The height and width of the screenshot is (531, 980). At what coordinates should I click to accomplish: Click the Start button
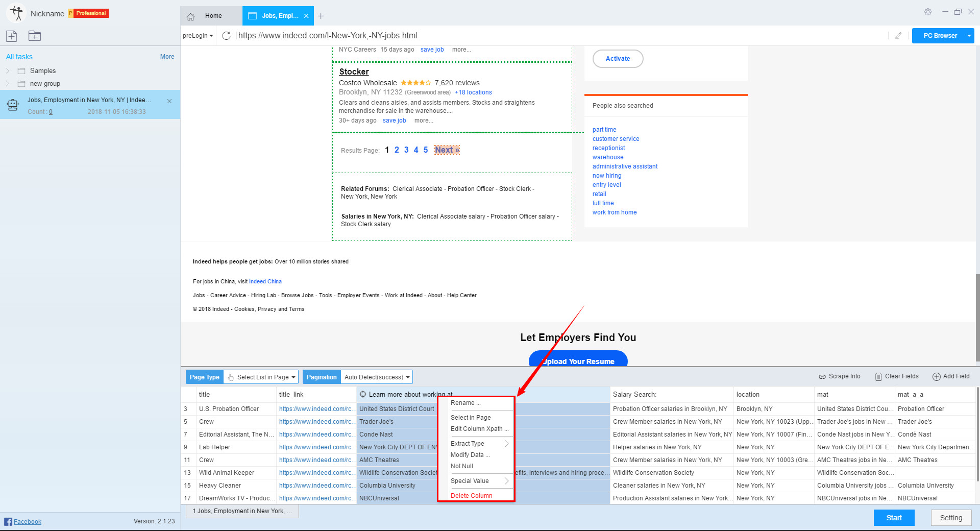coord(894,518)
